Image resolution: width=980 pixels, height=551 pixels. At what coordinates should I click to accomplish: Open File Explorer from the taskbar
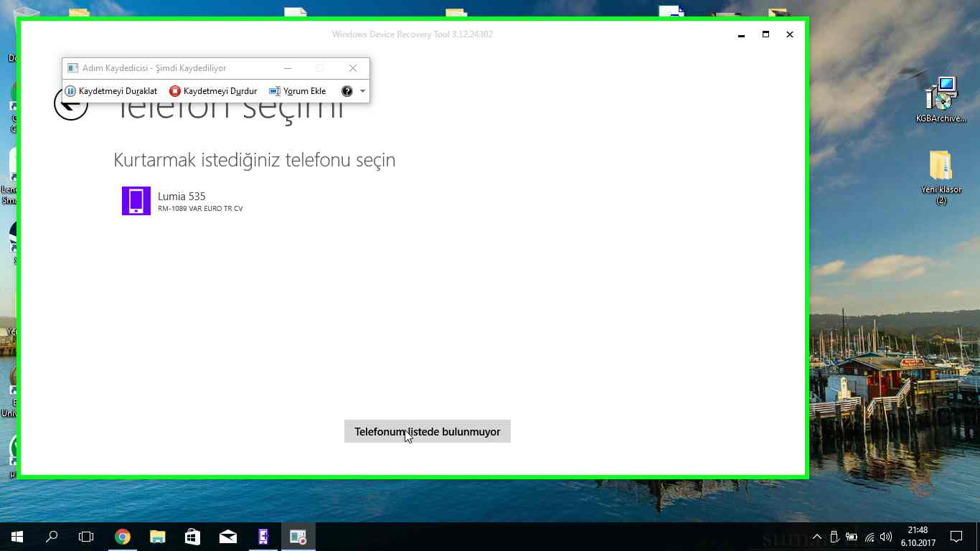coord(158,537)
